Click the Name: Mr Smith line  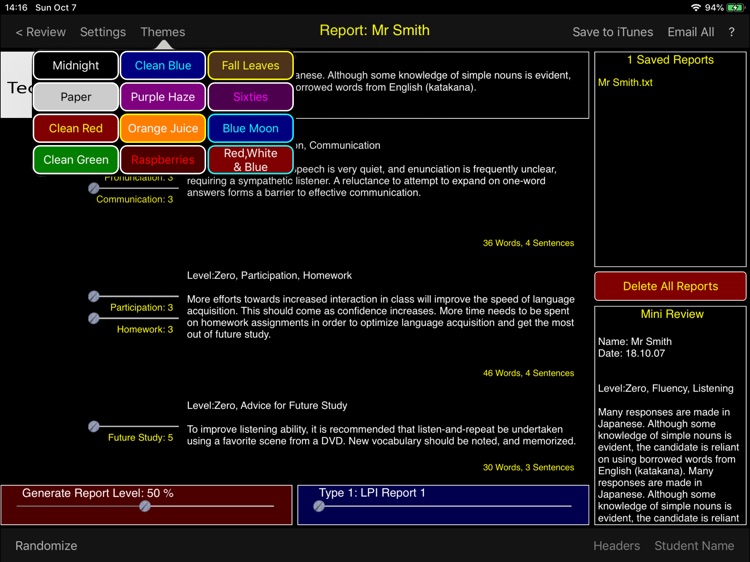pos(635,342)
